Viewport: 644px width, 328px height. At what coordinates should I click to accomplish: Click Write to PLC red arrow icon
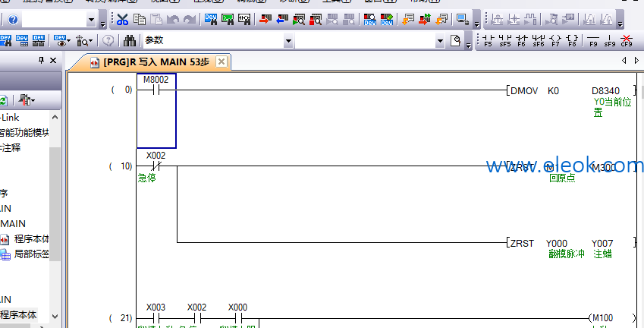265,19
